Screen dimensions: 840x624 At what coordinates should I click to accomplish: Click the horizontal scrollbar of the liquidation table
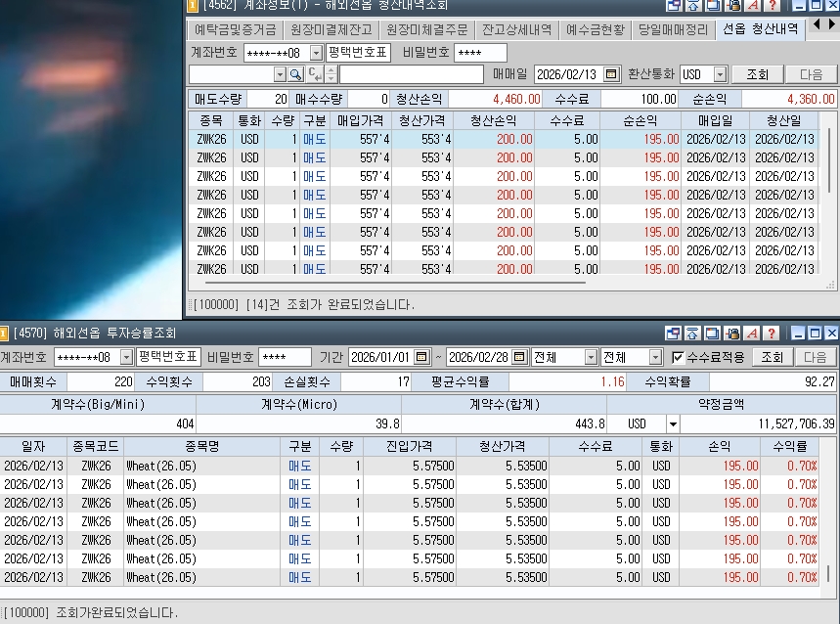(395, 282)
